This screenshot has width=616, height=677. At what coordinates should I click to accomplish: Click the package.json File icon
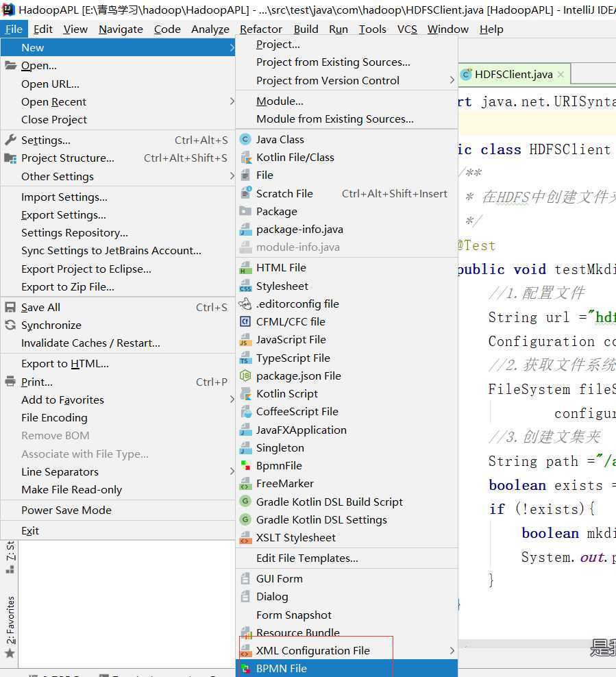tap(245, 376)
